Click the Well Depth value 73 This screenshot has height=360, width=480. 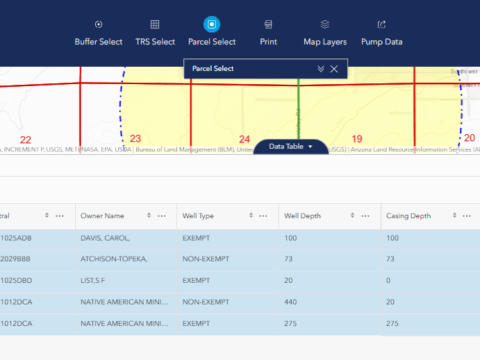288,259
